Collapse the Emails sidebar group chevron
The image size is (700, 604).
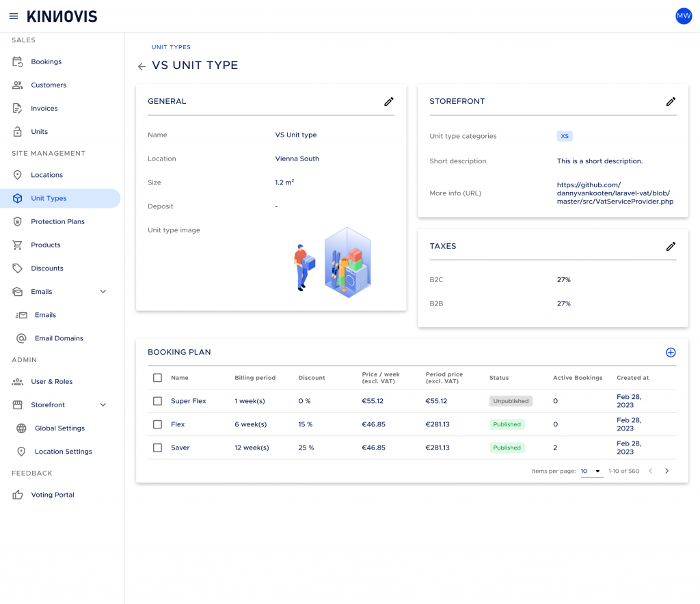tap(103, 292)
